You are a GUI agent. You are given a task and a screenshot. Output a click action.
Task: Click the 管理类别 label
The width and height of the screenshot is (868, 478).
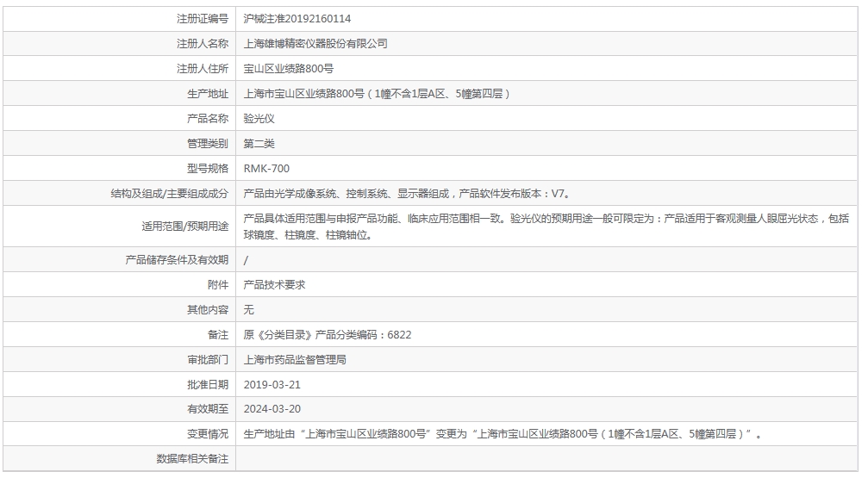208,143
